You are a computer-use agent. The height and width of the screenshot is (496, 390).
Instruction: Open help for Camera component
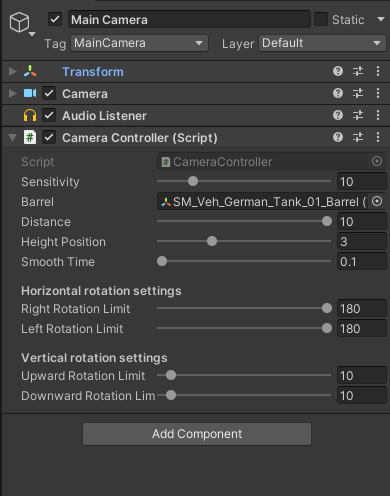[x=338, y=93]
